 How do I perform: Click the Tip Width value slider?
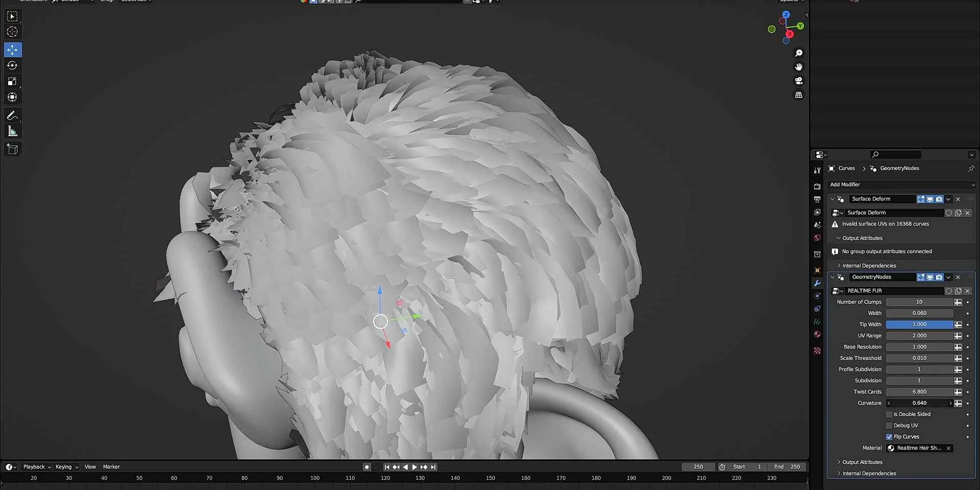[919, 325]
